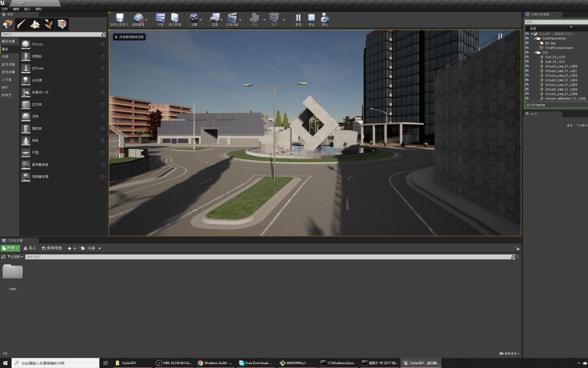Toggle visibility of Acer_01_LOD0
This screenshot has width=588, height=368.
(527, 57)
